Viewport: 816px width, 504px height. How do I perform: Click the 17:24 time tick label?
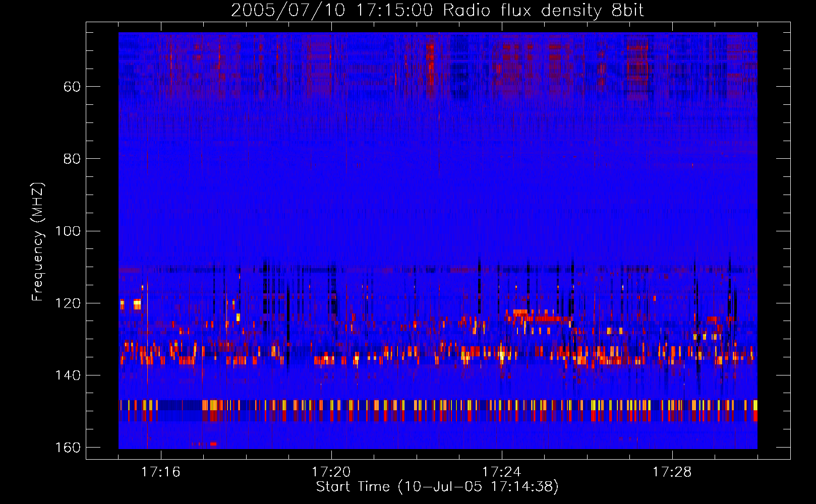[x=501, y=472]
